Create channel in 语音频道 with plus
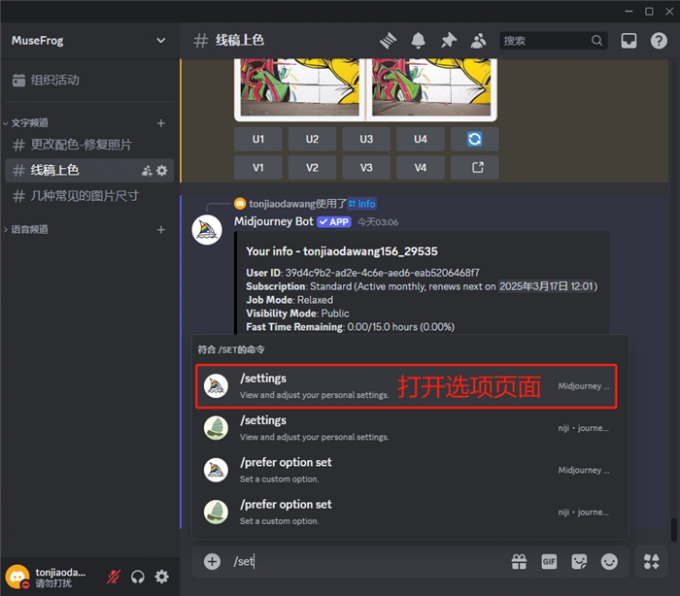The height and width of the screenshot is (596, 680). 161,230
